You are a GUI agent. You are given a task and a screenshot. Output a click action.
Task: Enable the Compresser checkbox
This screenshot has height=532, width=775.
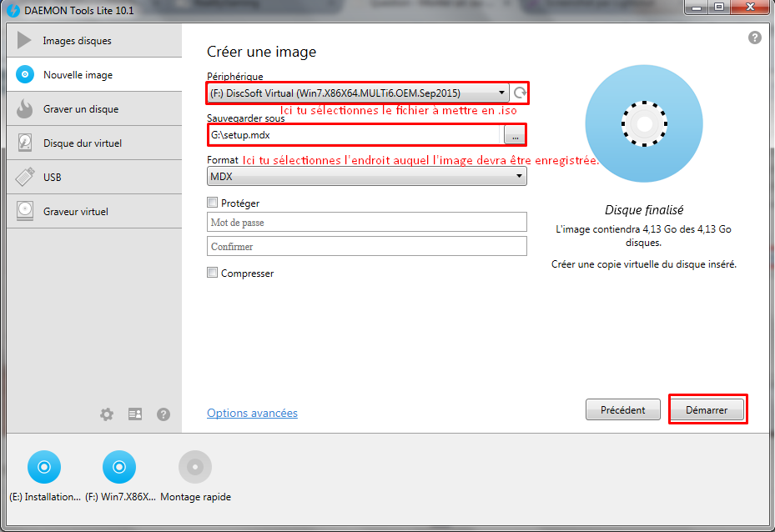click(213, 273)
